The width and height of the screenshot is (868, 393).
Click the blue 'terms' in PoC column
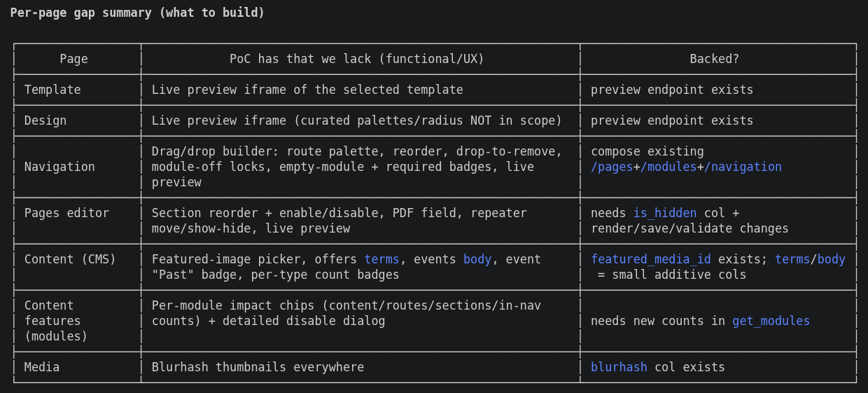[381, 259]
